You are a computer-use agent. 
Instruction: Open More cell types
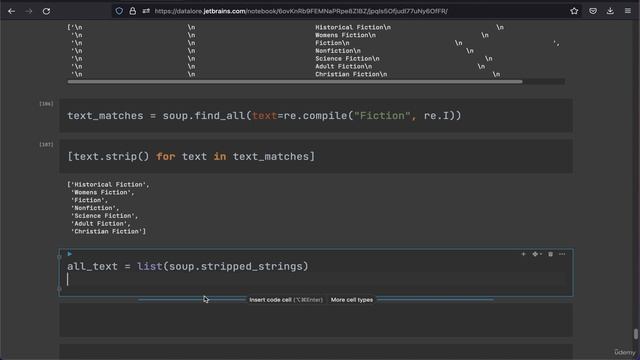tap(351, 300)
